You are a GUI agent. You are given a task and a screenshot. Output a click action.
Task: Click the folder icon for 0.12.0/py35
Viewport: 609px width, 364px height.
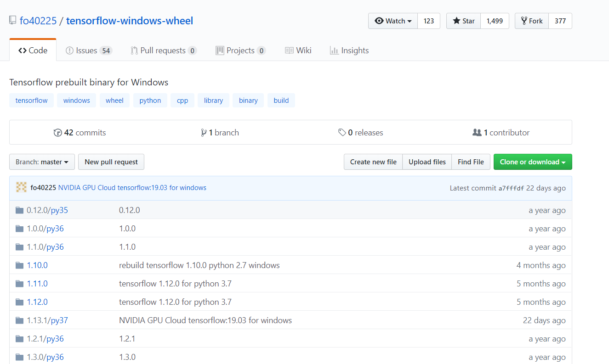point(19,210)
